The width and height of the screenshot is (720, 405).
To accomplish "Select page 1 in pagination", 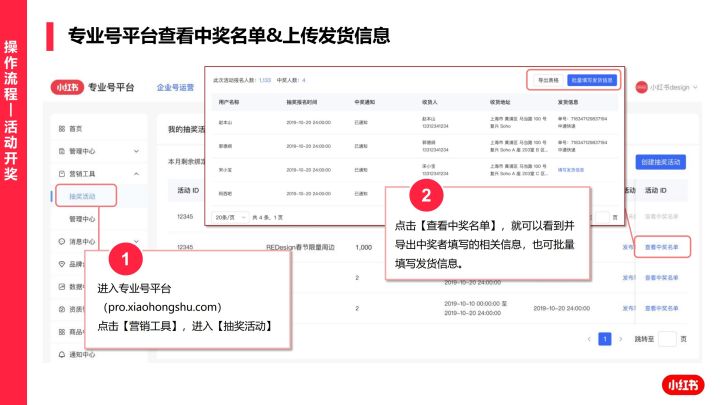I will (x=605, y=339).
